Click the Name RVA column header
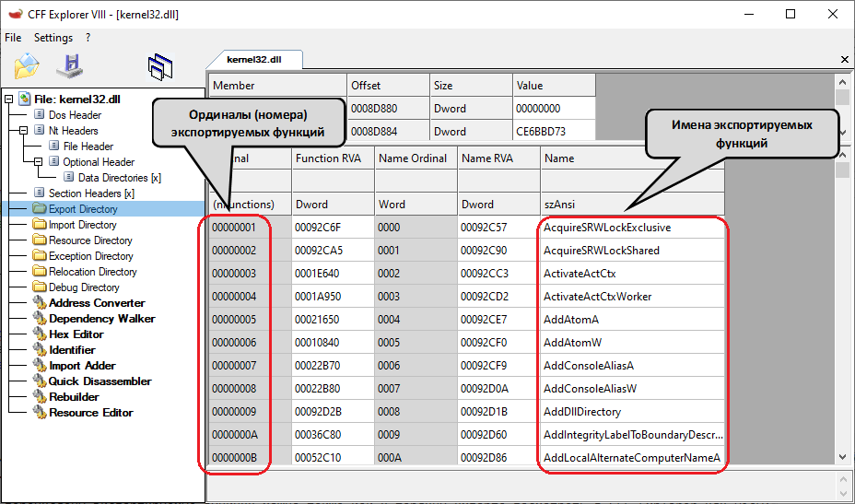The width and height of the screenshot is (855, 504). (x=499, y=158)
